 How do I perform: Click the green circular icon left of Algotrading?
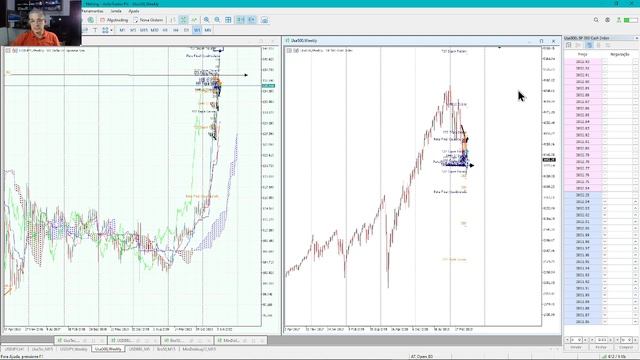(91, 20)
